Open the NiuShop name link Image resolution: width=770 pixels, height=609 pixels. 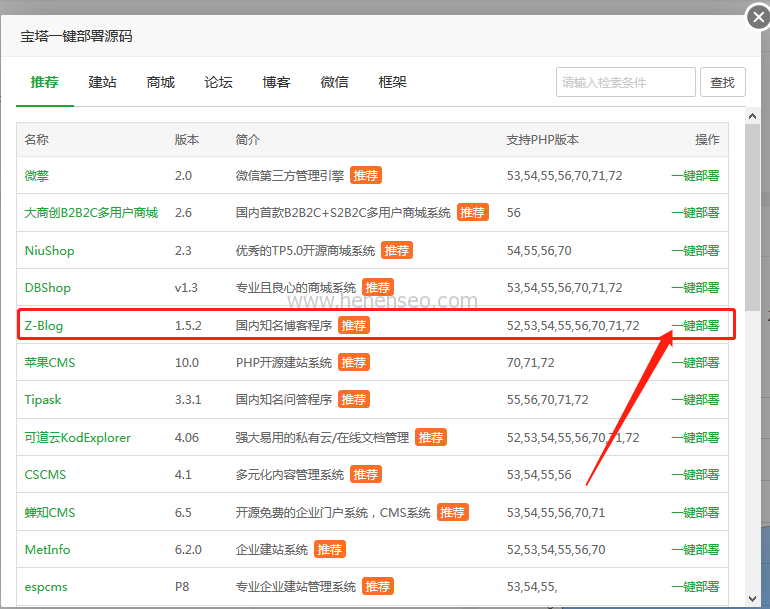(50, 250)
